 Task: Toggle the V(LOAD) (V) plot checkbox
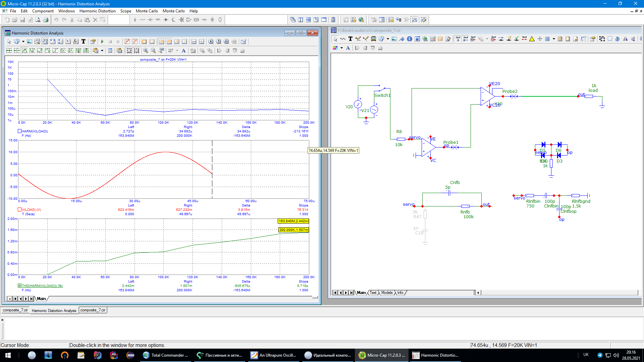19,210
